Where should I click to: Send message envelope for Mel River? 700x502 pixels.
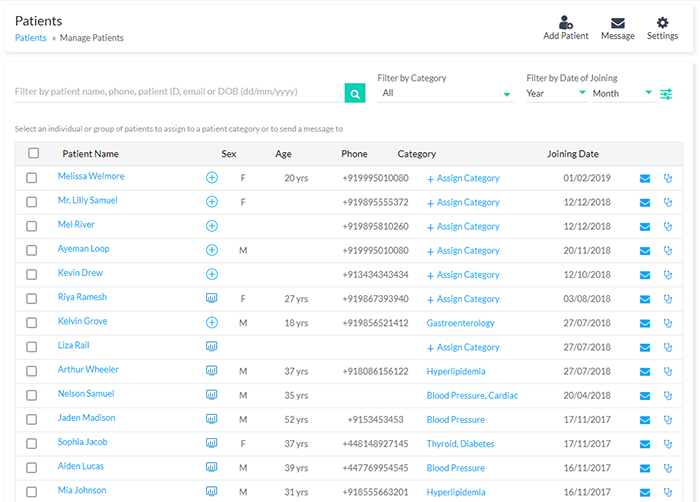click(x=645, y=227)
